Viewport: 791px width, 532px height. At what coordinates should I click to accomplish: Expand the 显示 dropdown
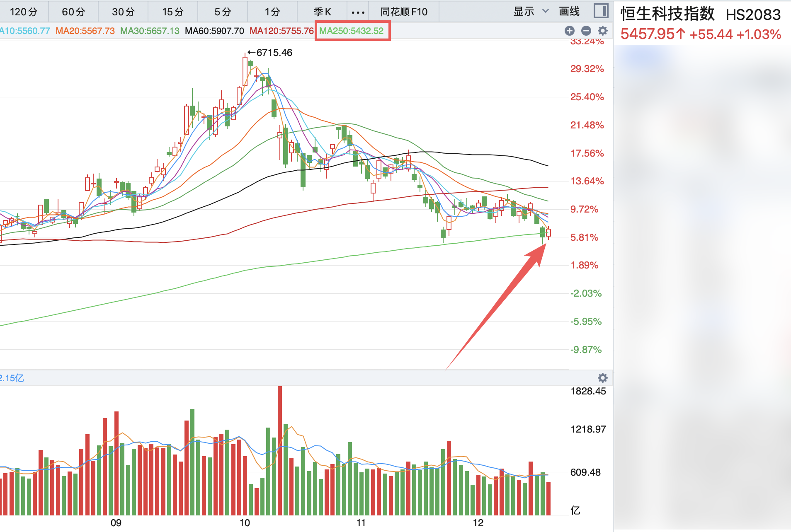coord(531,12)
